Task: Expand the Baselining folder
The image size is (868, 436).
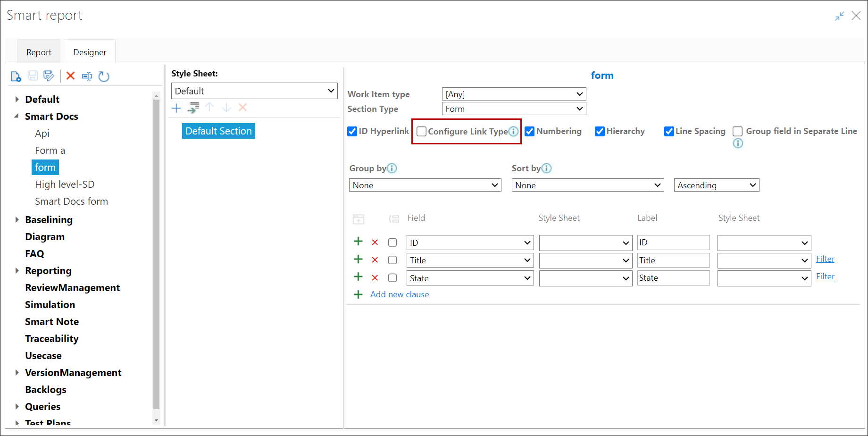Action: point(17,220)
